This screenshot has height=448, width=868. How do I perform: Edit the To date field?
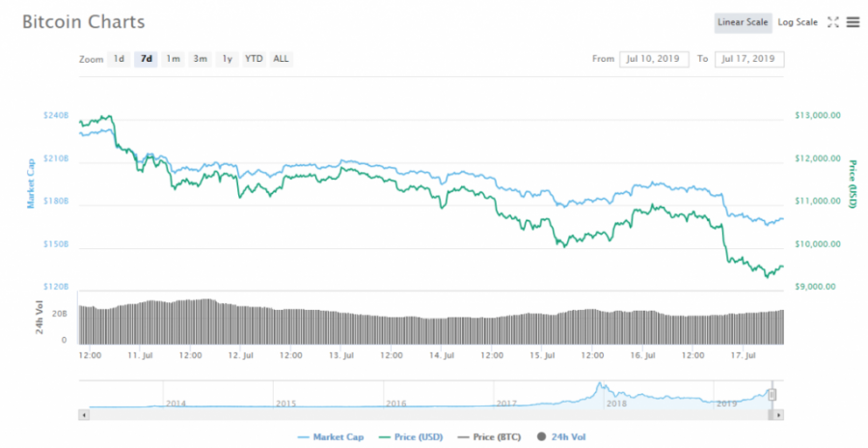click(x=749, y=59)
